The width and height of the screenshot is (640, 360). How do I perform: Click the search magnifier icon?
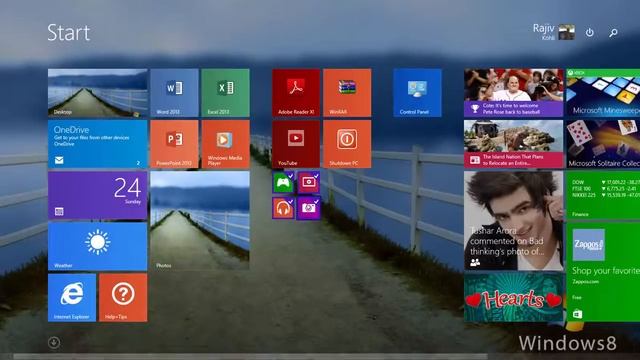tap(613, 33)
